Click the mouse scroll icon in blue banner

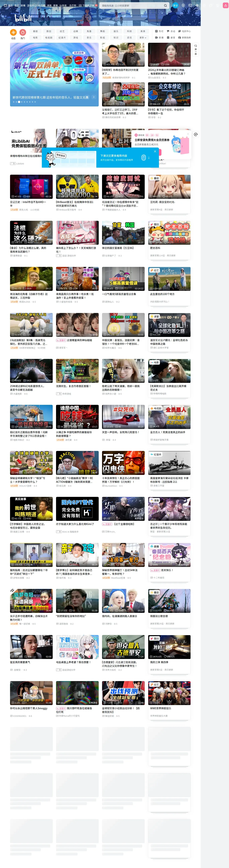tap(144, 157)
